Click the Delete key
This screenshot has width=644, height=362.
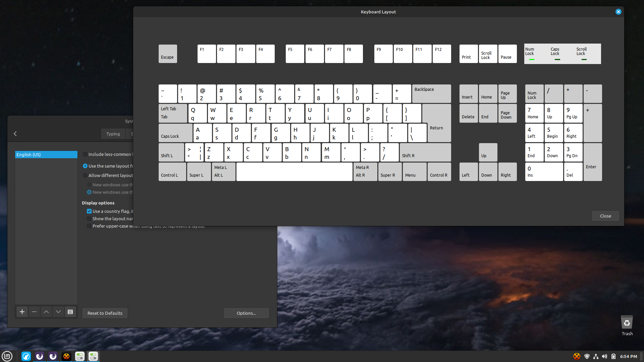coord(469,113)
